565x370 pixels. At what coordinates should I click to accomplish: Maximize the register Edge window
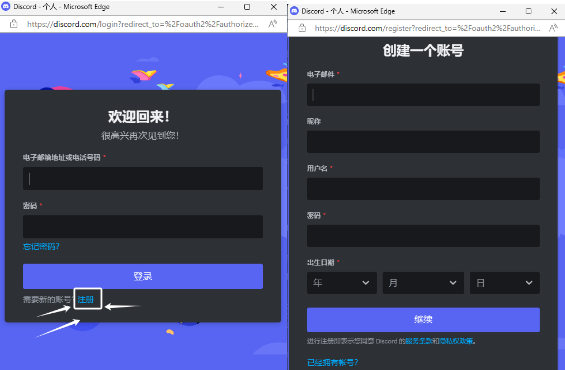coord(529,11)
